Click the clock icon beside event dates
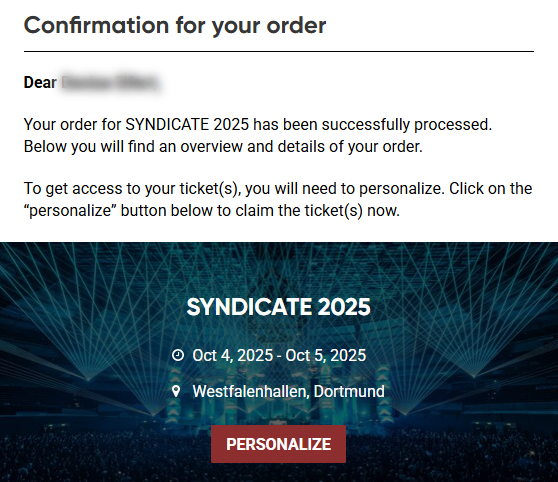Image resolution: width=558 pixels, height=482 pixels. [x=178, y=355]
